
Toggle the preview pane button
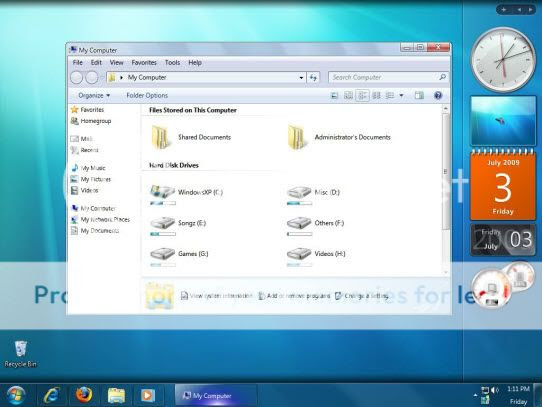(419, 95)
